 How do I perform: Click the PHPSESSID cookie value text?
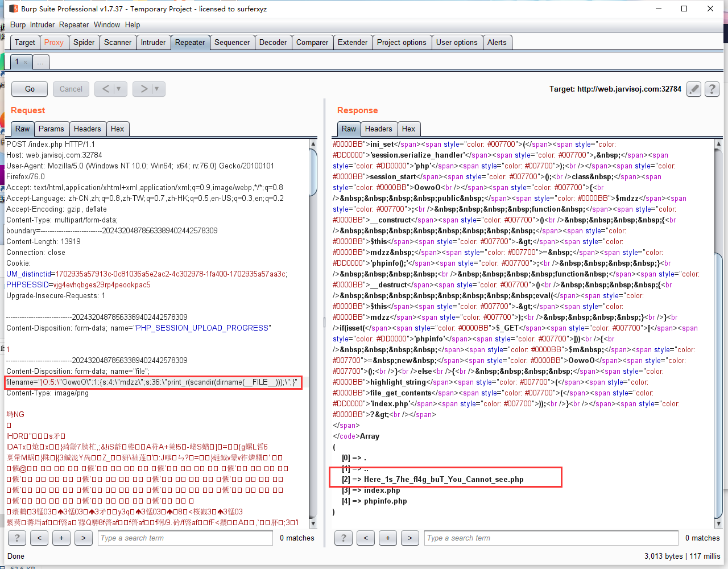pyautogui.click(x=102, y=284)
